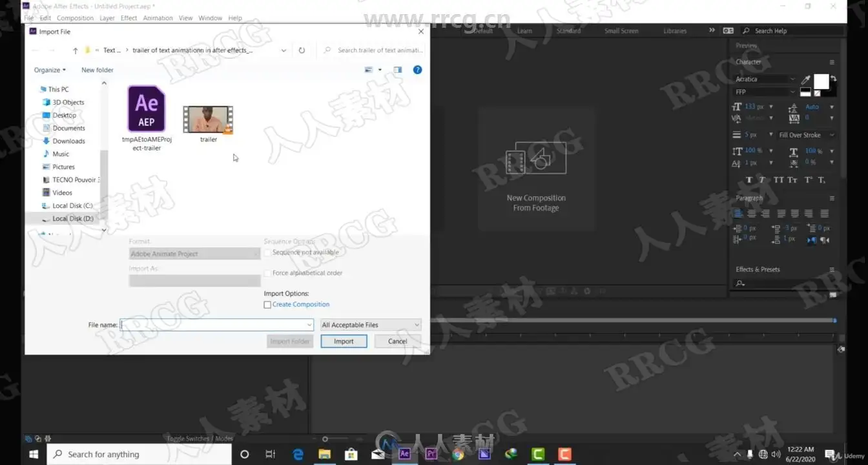Screen dimensions: 868x465
Task: Switch to the Small Screen workspace
Action: point(621,30)
